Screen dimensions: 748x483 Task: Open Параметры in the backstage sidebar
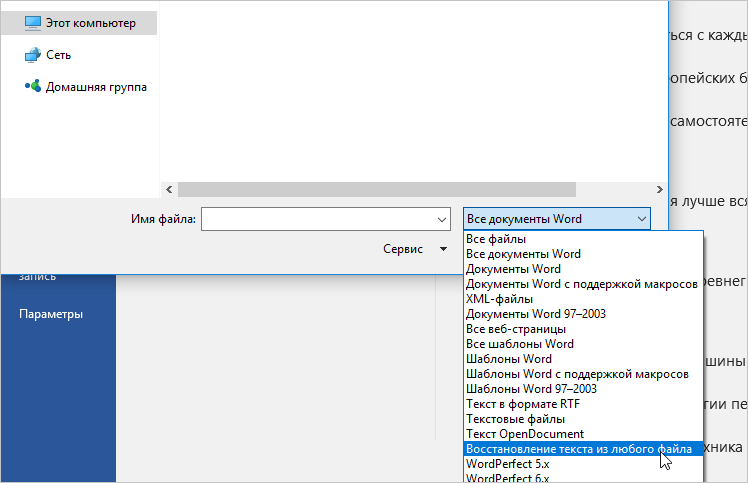click(x=51, y=314)
